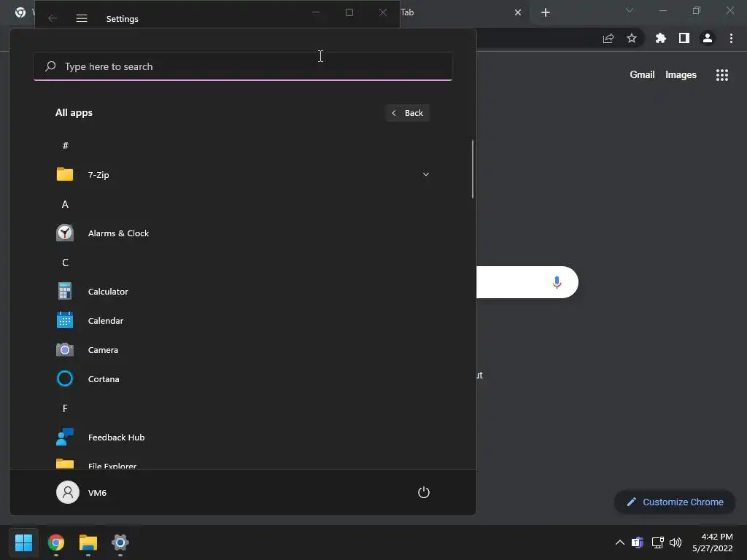
Task: Show hidden system tray icons
Action: pos(620,542)
